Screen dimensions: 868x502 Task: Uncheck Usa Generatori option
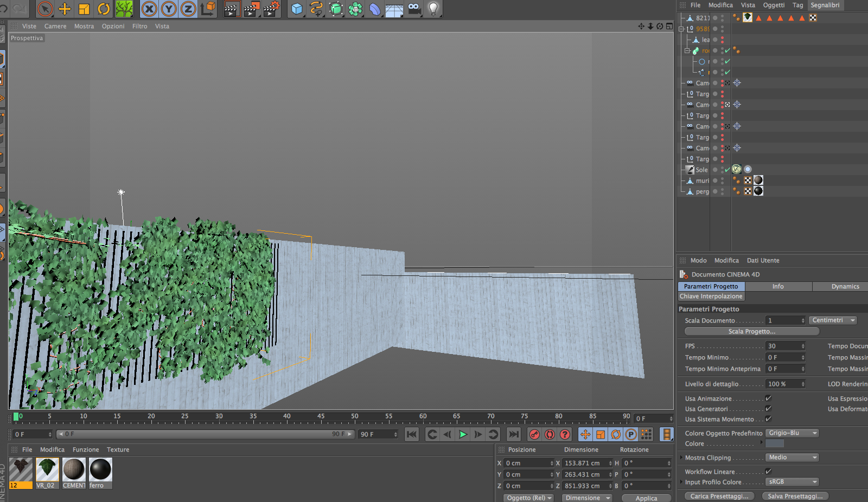(x=768, y=409)
